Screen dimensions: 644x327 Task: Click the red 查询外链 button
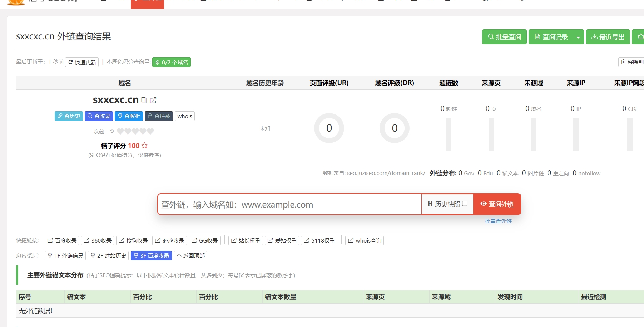coord(497,204)
